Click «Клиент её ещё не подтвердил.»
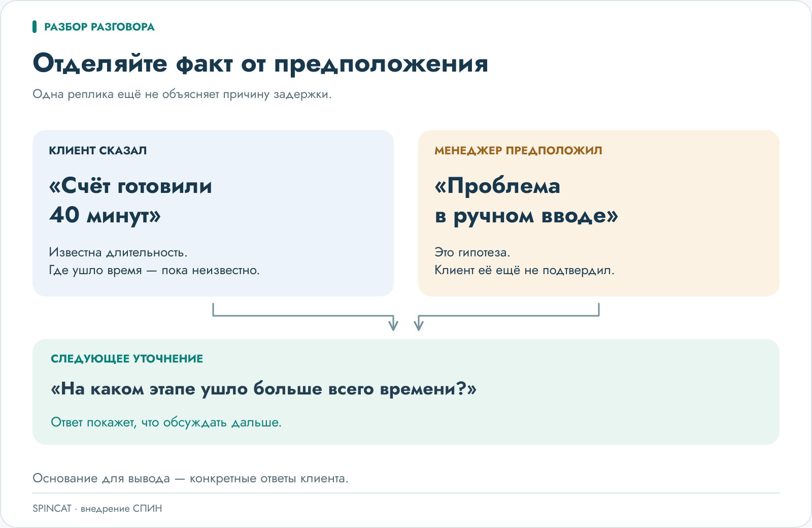The image size is (812, 528). 524,270
